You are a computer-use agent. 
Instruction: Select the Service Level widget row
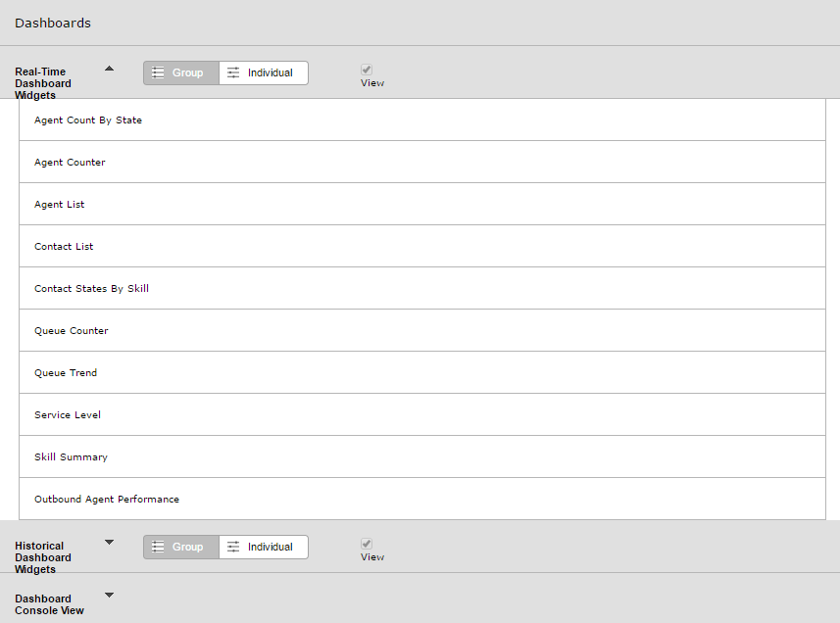422,414
